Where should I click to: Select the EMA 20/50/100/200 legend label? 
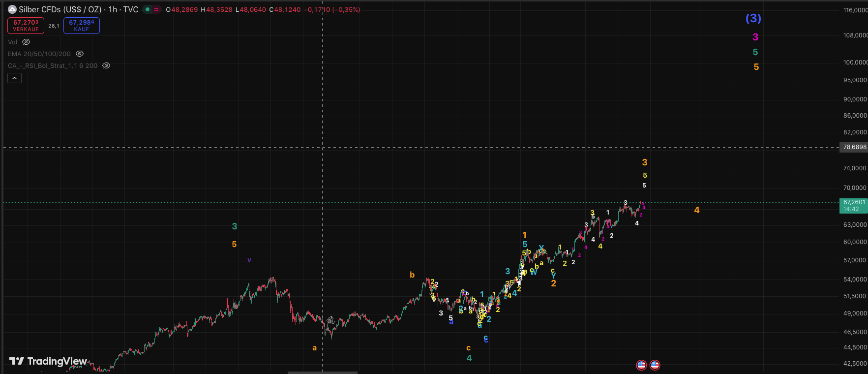[x=39, y=54]
